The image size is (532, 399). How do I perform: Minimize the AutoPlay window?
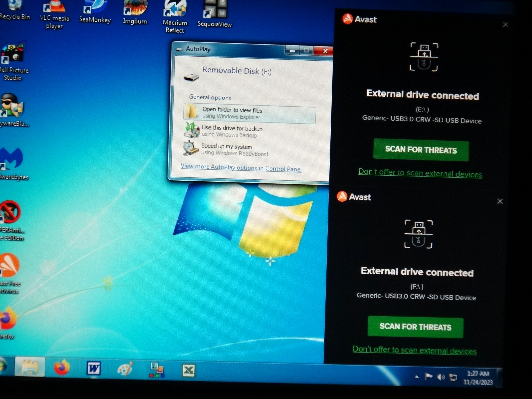(x=293, y=50)
